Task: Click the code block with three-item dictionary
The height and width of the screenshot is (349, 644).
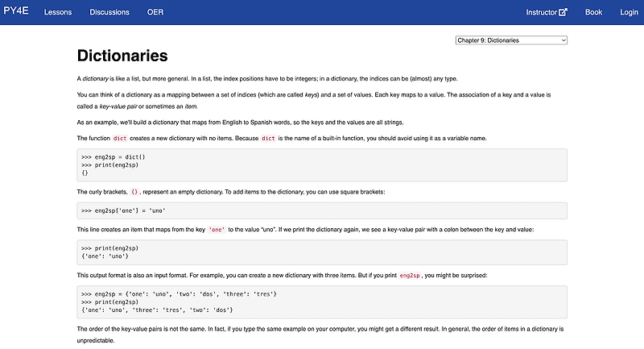Action: click(x=322, y=301)
